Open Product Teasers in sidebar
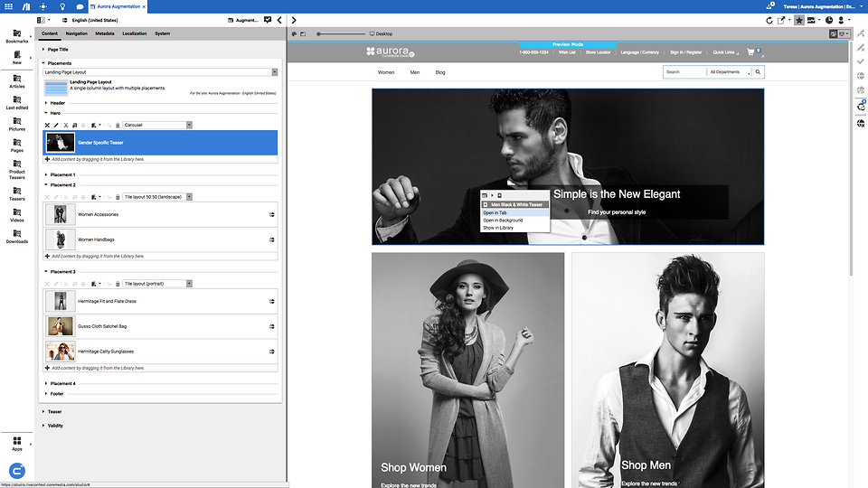 click(16, 170)
